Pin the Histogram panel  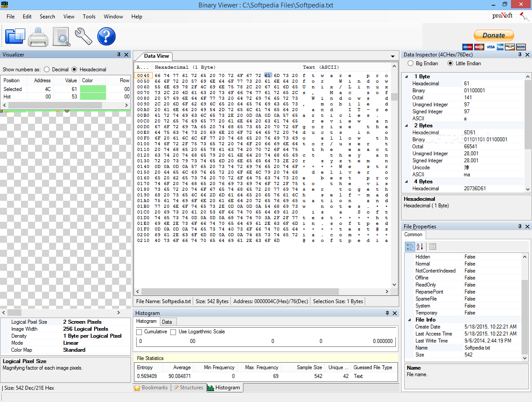[387, 313]
